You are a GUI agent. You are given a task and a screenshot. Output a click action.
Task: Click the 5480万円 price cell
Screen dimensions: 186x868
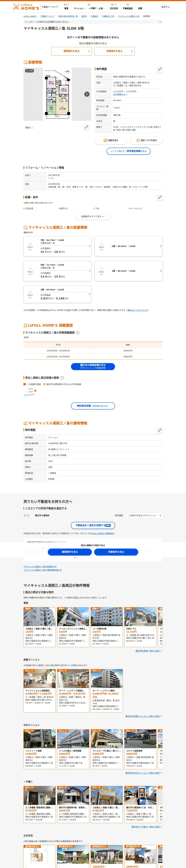128,351
